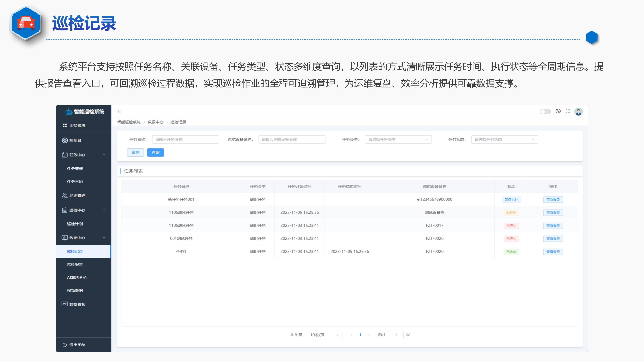Click the 任务中心 calendar icon
644x362 pixels.
pyautogui.click(x=65, y=155)
